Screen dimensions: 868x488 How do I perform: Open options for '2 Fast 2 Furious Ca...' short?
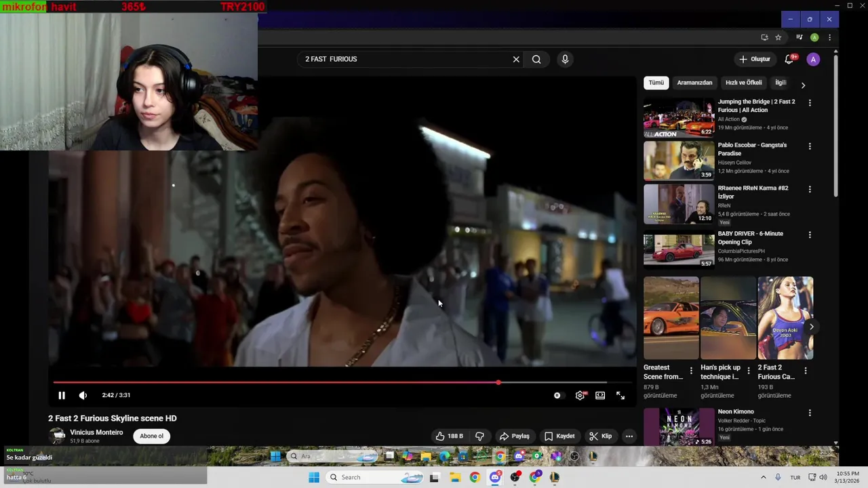click(x=806, y=371)
